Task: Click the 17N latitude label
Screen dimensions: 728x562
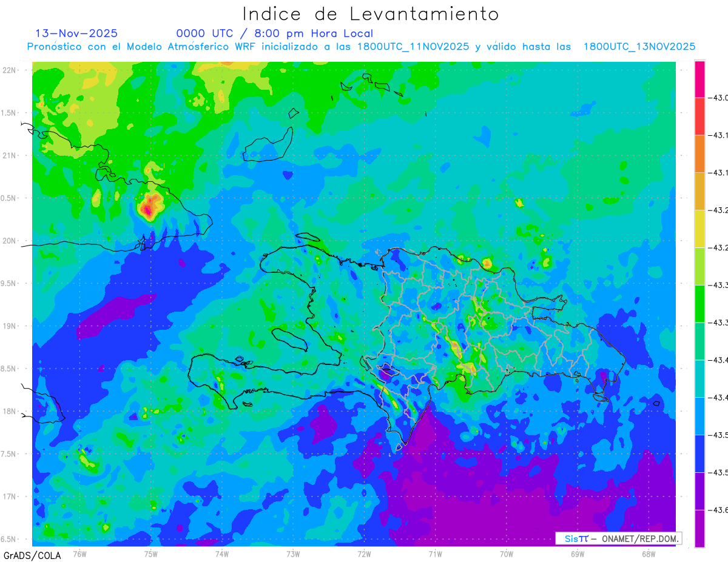Action: point(10,497)
